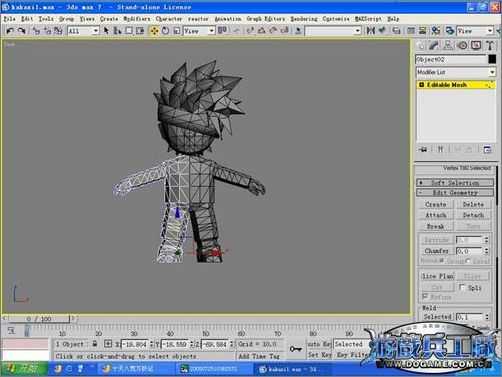Open the Render Scene dialog icon
The width and height of the screenshot is (502, 377).
[x=450, y=31]
